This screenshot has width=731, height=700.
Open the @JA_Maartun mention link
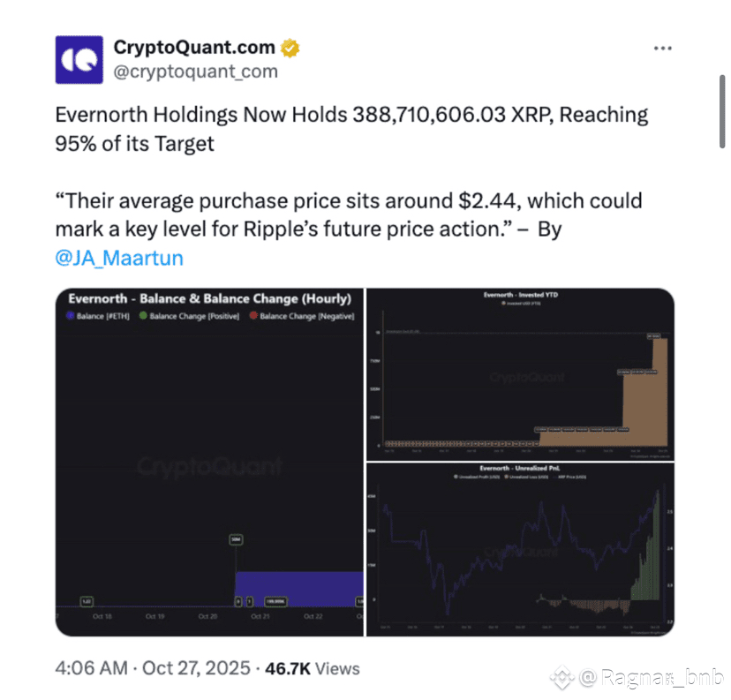click(119, 258)
